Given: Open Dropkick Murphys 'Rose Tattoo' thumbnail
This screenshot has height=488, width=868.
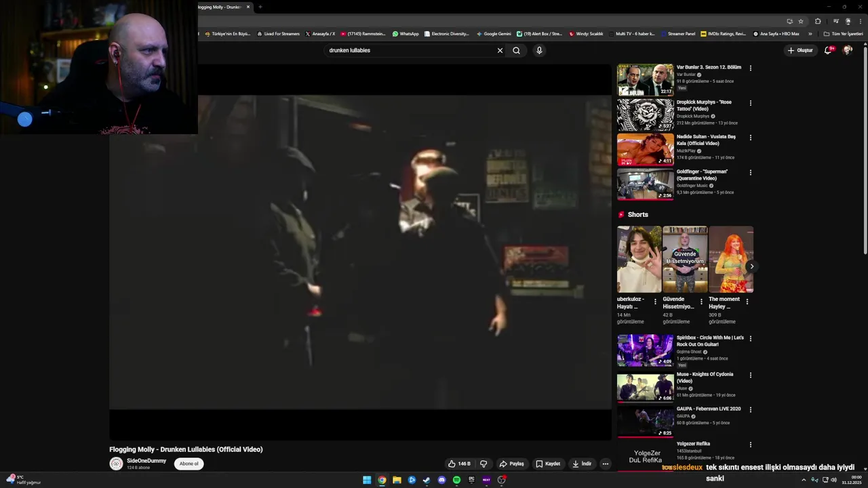Looking at the screenshot, I should pyautogui.click(x=645, y=115).
